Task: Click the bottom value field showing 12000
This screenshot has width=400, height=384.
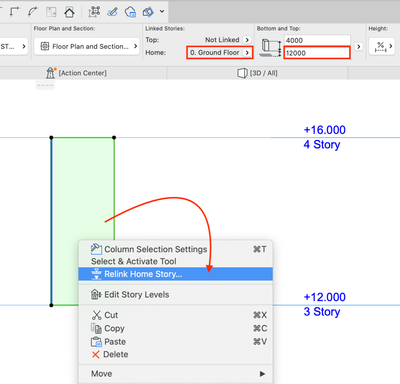Action: pyautogui.click(x=317, y=53)
